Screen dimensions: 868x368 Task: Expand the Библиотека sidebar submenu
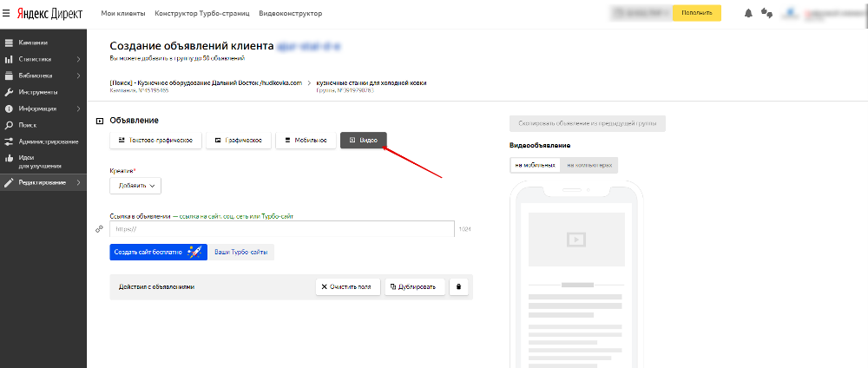tap(78, 76)
